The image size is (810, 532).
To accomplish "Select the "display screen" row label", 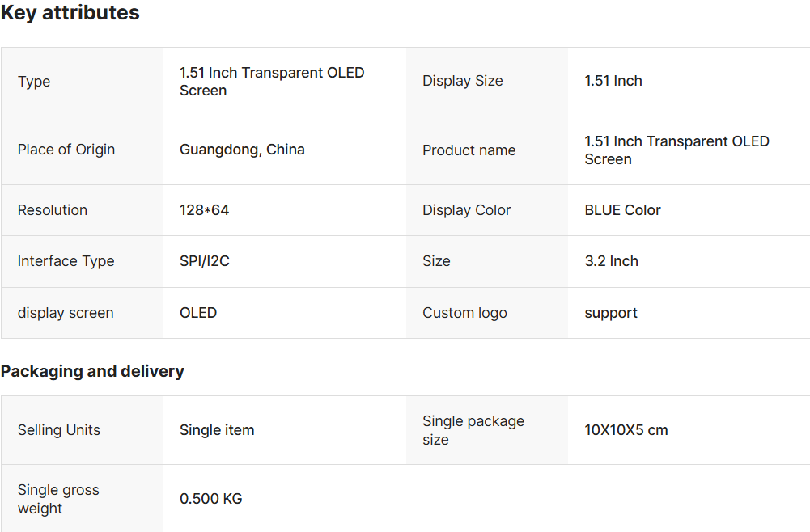I will click(66, 313).
